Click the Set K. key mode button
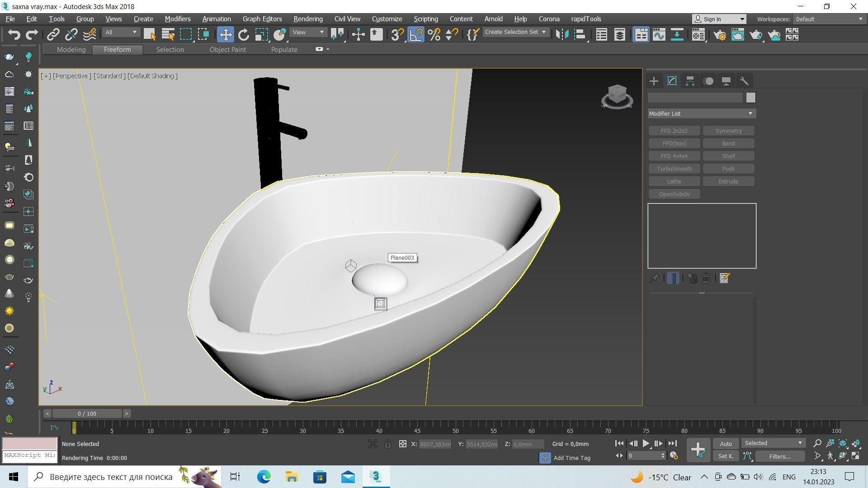The width and height of the screenshot is (868, 488). click(x=726, y=456)
